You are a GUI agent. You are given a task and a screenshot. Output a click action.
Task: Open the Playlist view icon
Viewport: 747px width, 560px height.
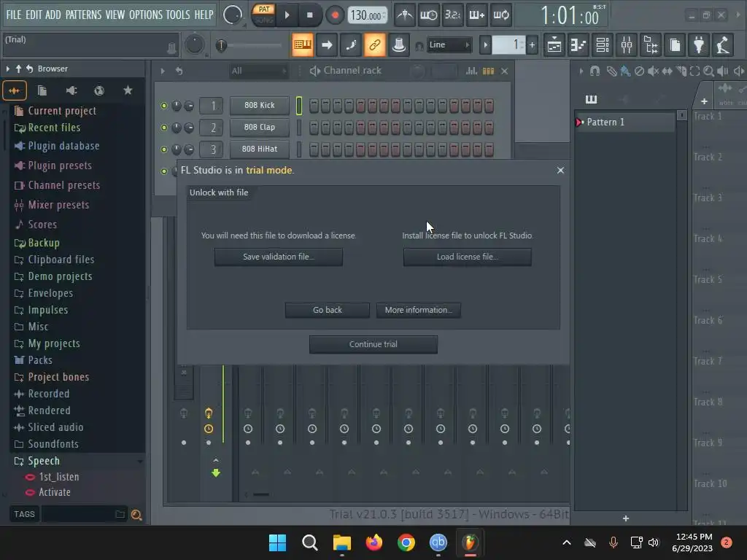pos(554,45)
